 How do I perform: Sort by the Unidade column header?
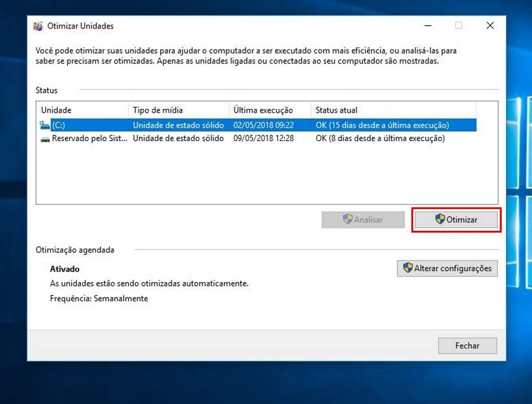82,110
